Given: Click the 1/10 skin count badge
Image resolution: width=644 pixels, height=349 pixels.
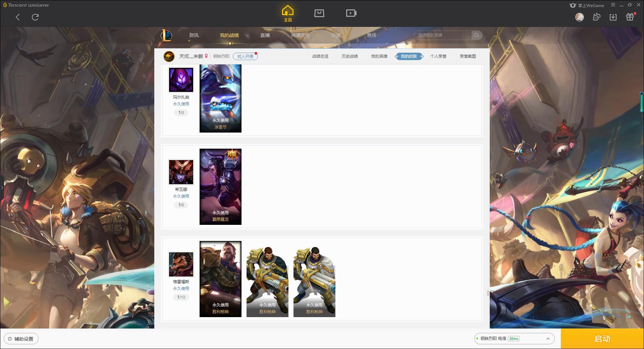Looking at the screenshot, I should [x=181, y=297].
